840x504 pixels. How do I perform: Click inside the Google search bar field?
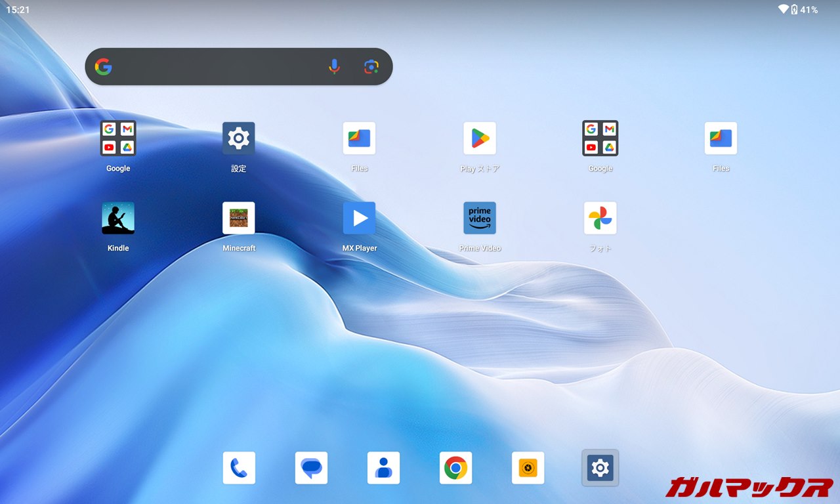217,66
